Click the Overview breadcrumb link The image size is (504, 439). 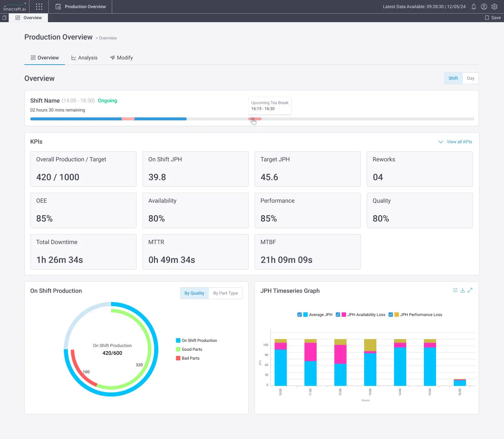point(108,38)
